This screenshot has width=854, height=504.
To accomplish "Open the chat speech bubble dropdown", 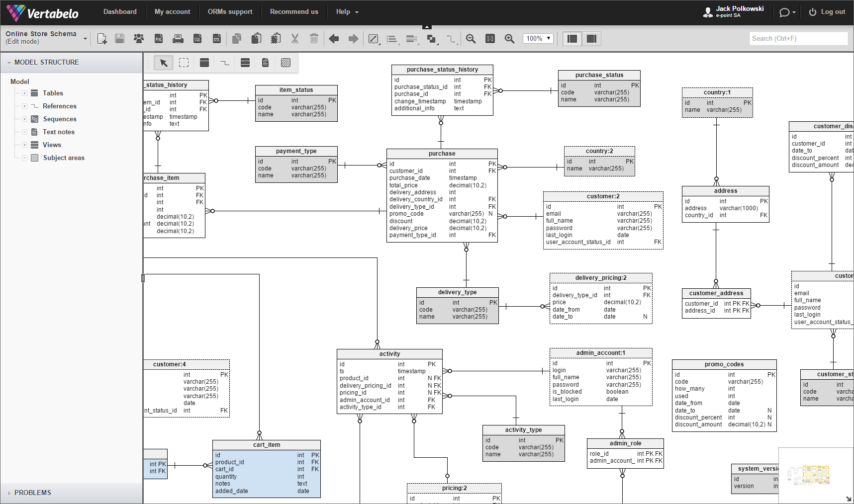I will [787, 12].
